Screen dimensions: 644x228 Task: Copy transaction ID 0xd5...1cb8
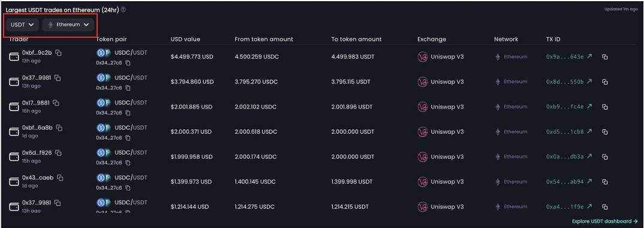pyautogui.click(x=605, y=132)
